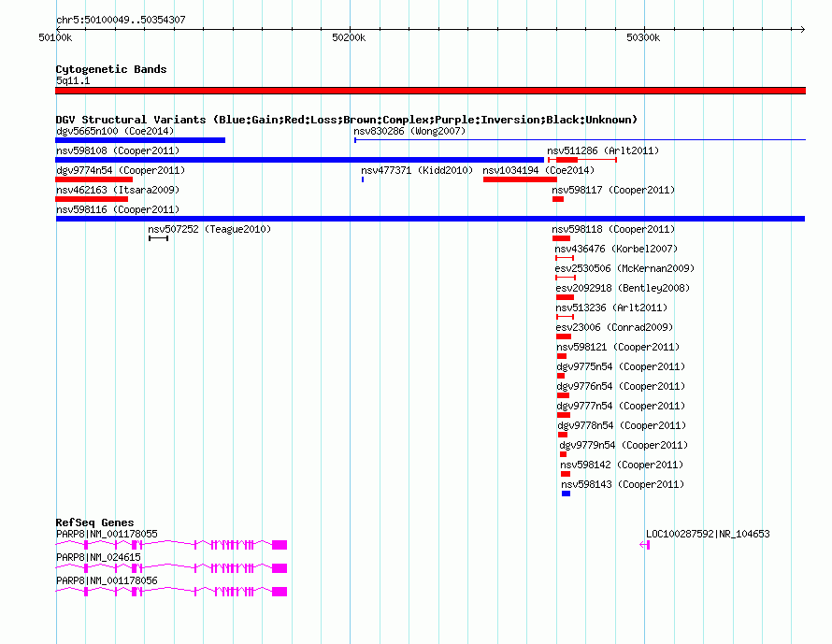
Task: Click nsv598121 (Cooper2011) variant label
Action: click(618, 347)
